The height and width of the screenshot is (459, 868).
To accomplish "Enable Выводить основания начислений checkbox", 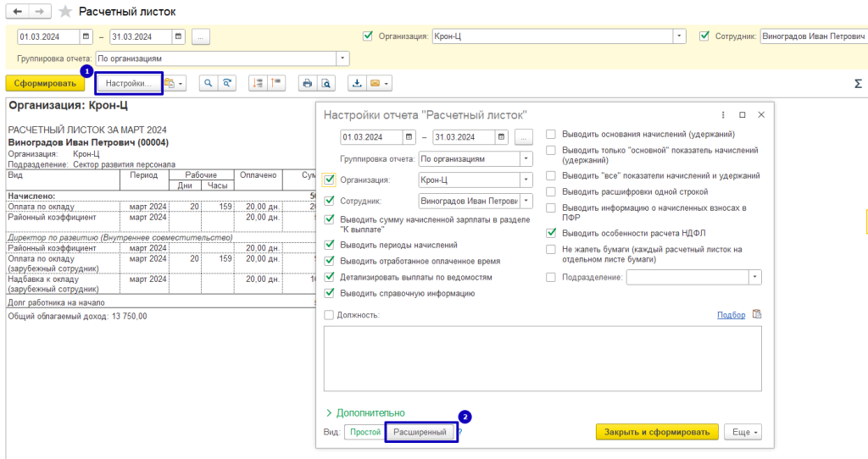I will click(551, 134).
